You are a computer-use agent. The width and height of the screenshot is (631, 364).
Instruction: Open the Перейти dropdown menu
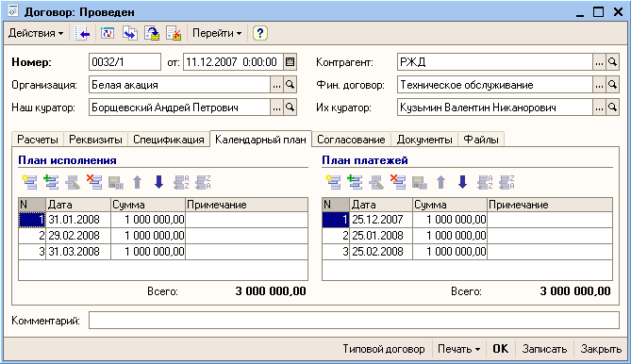coord(217,33)
